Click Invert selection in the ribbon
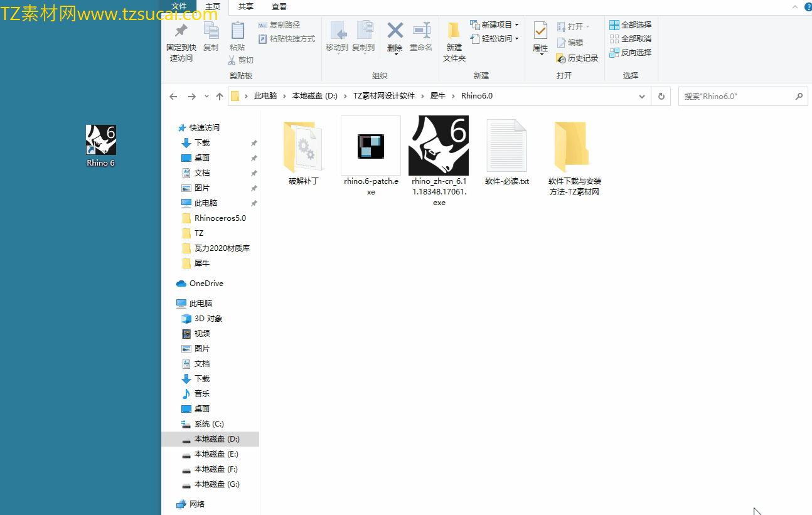This screenshot has height=515, width=812. pyautogui.click(x=631, y=53)
